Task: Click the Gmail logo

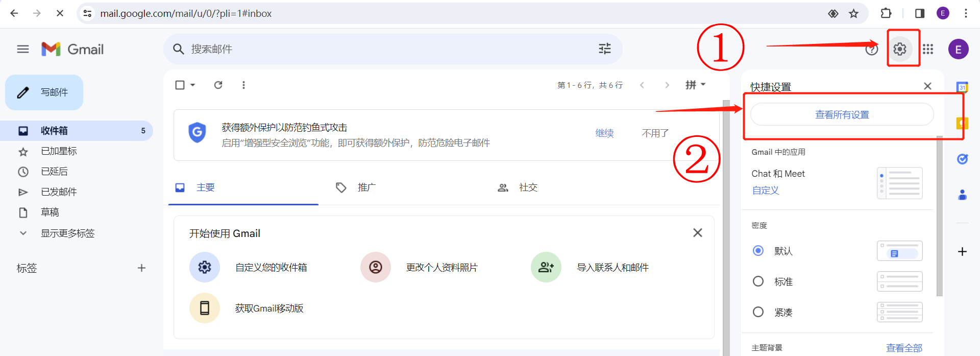Action: point(72,49)
